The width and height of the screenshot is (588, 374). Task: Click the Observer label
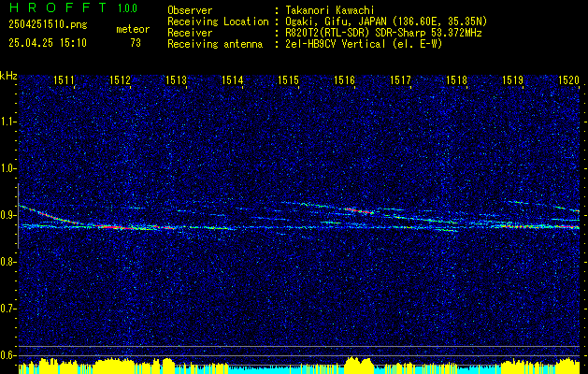pyautogui.click(x=190, y=10)
